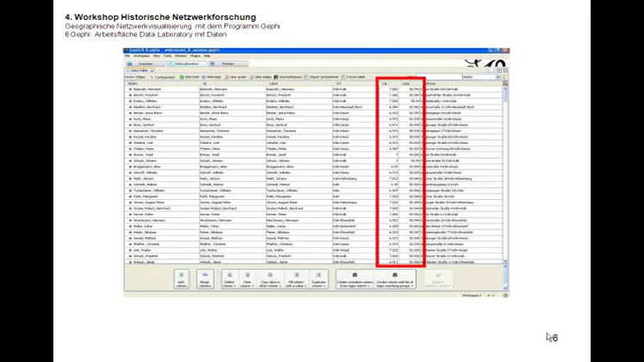Image resolution: width=644 pixels, height=362 pixels.
Task: Click the Add column button
Action: click(181, 279)
